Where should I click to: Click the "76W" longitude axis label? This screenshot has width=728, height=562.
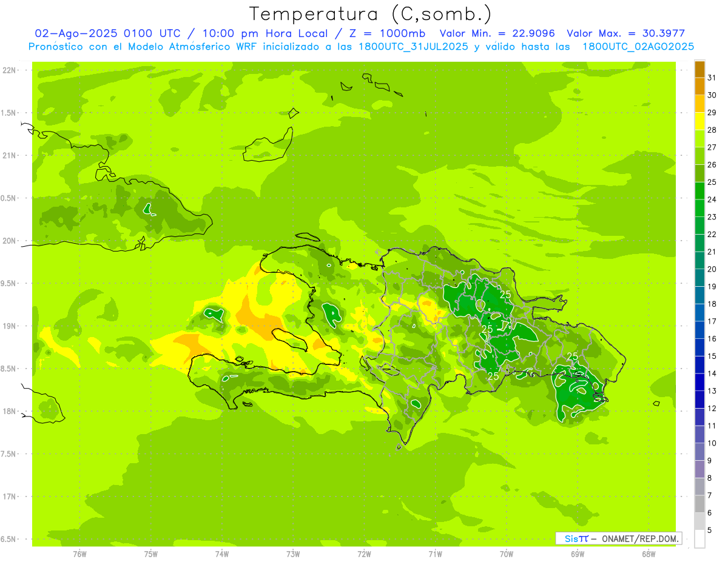click(79, 554)
